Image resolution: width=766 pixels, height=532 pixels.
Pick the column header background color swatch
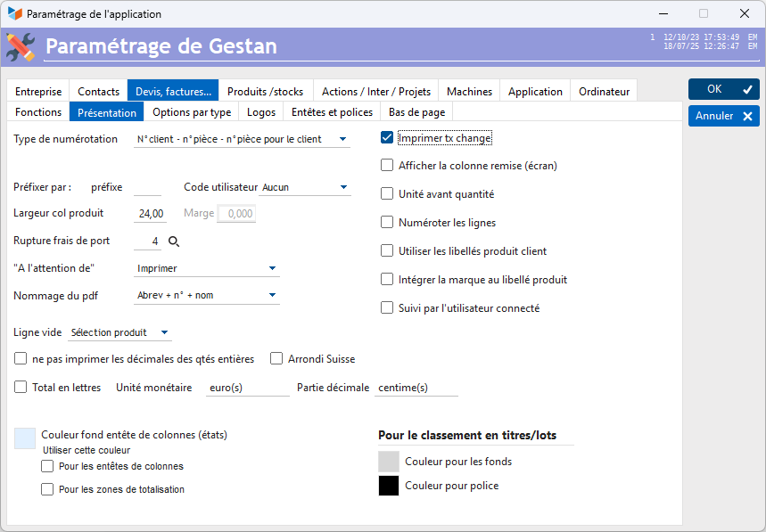(x=25, y=438)
